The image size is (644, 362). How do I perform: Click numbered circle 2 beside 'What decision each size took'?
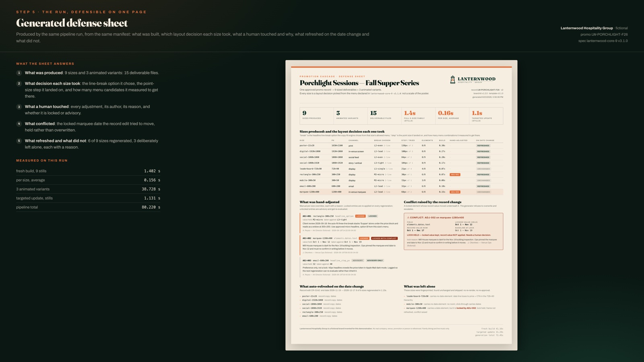coord(19,84)
